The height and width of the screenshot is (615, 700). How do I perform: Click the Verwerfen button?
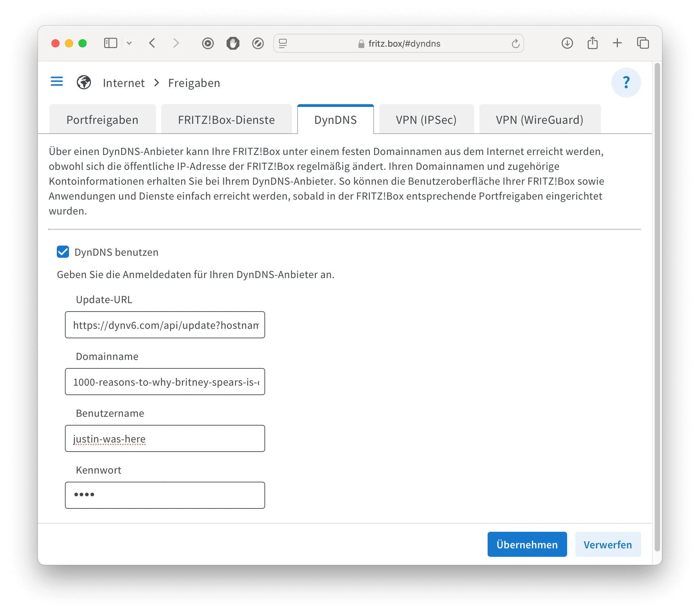(x=608, y=544)
